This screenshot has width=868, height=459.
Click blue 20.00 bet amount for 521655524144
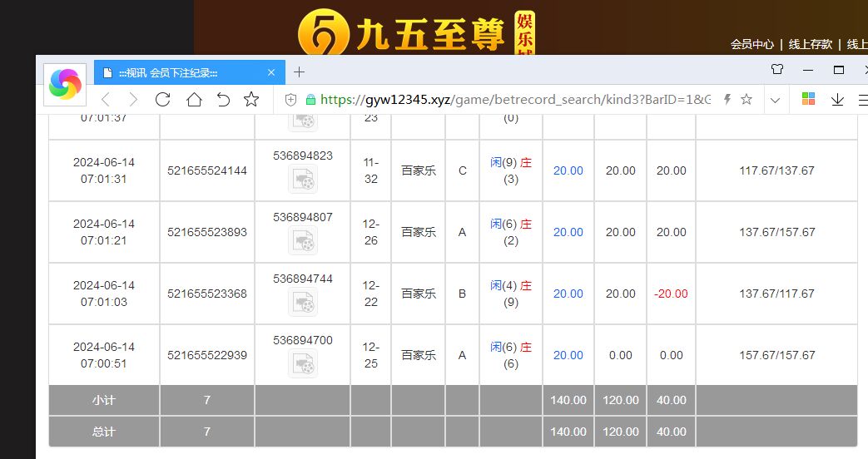(568, 170)
